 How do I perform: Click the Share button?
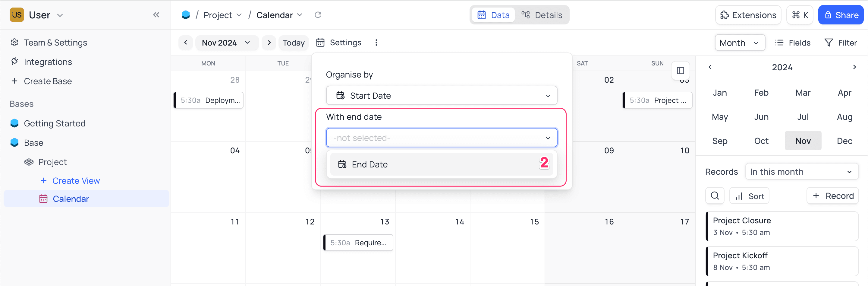click(x=841, y=15)
